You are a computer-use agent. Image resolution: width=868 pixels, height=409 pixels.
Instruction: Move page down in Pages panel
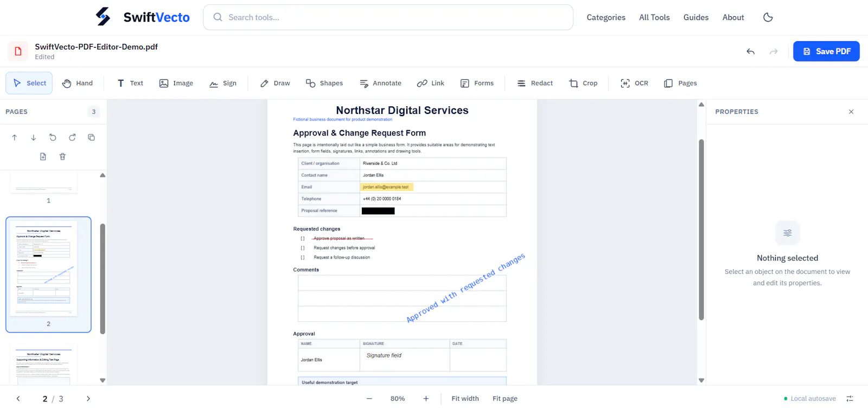coord(34,138)
